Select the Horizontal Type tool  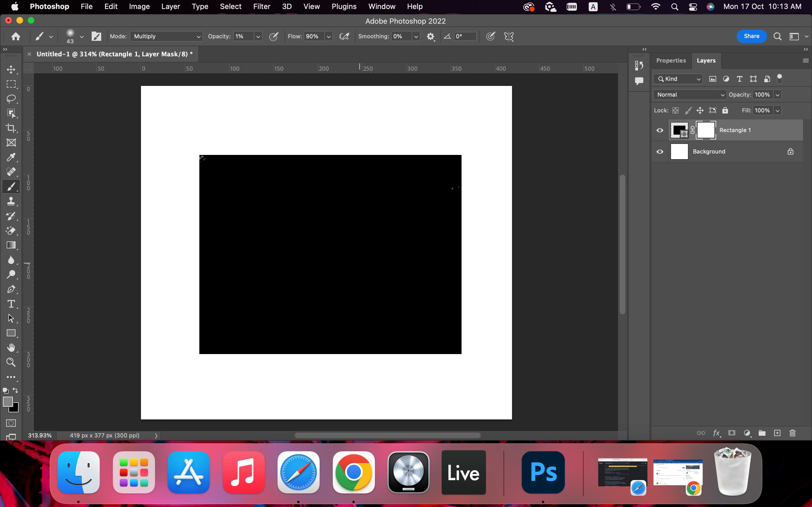(x=11, y=304)
